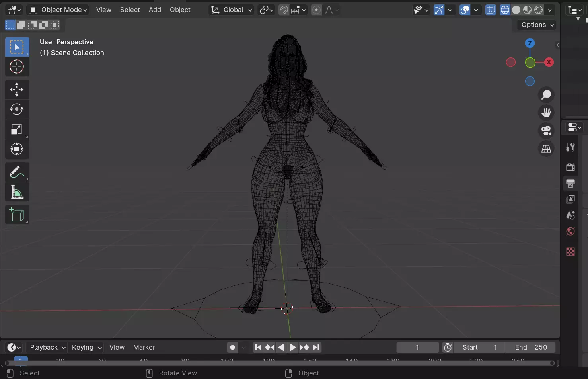Open the Output properties tab
The image size is (588, 379).
[x=570, y=183]
